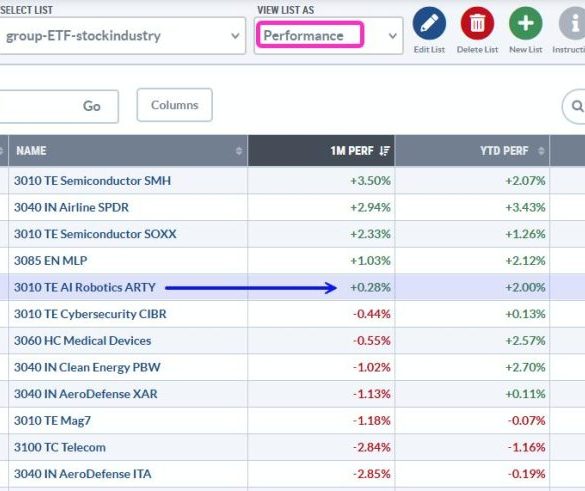Click the -1.02% 1M value for Clean Energy PBW

(x=372, y=367)
